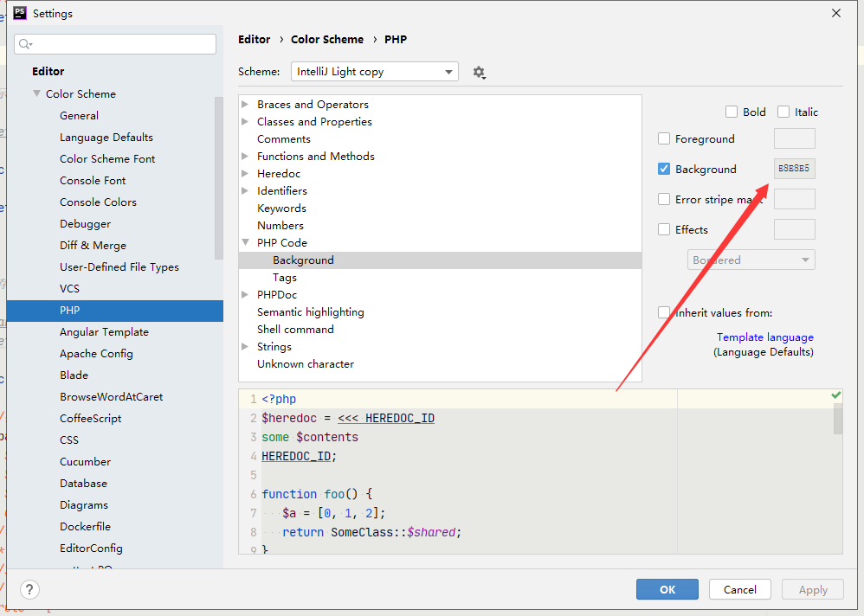Select CSS in sidebar
The height and width of the screenshot is (616, 864).
click(x=69, y=440)
